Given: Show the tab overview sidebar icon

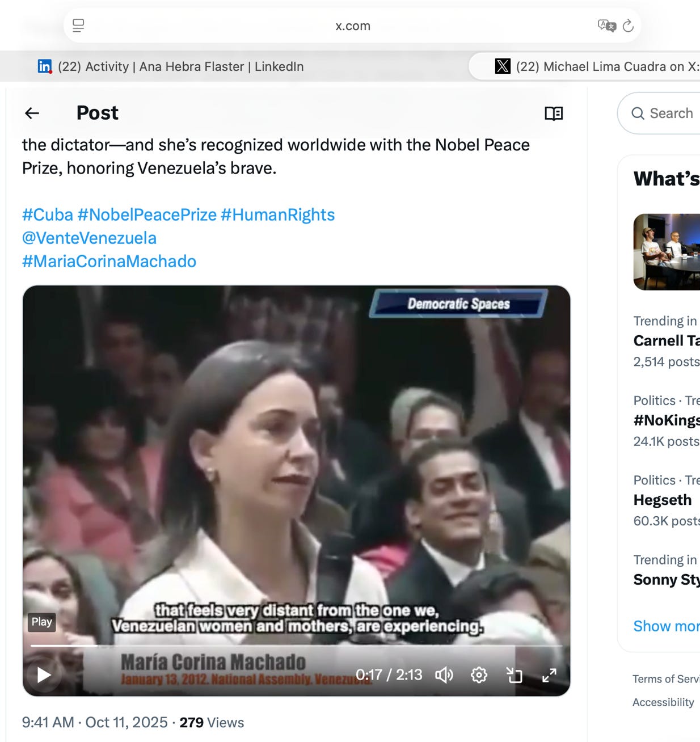Looking at the screenshot, I should [x=78, y=26].
